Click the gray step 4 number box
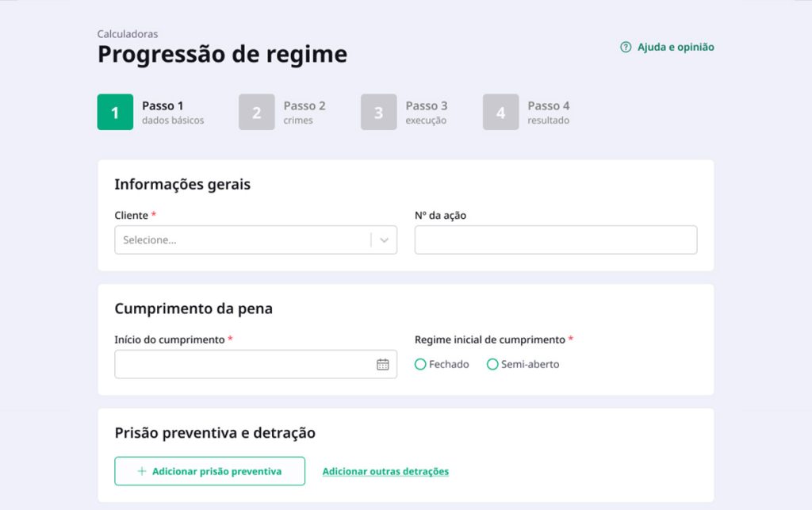Image resolution: width=812 pixels, height=510 pixels. tap(500, 113)
